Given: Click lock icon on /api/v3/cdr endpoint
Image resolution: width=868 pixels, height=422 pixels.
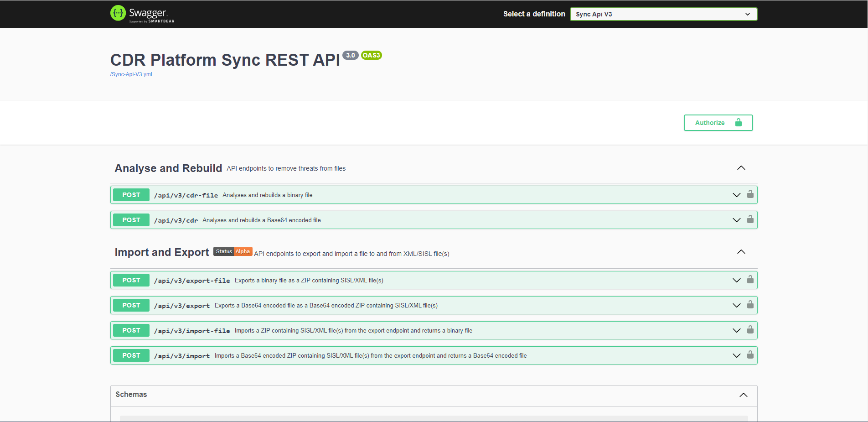Looking at the screenshot, I should coord(750,219).
